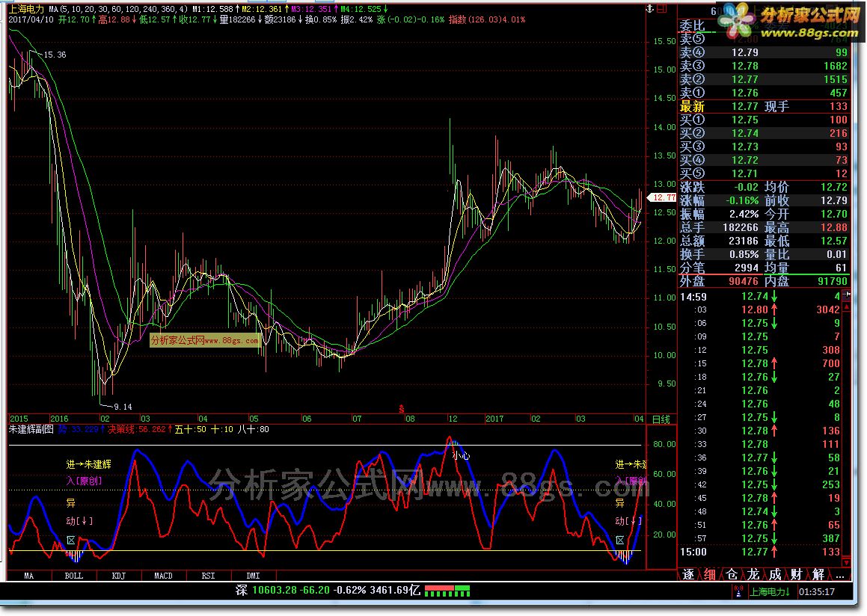867x616 pixels.
Task: Click the 深 index value 10603.28
Action: coord(275,590)
